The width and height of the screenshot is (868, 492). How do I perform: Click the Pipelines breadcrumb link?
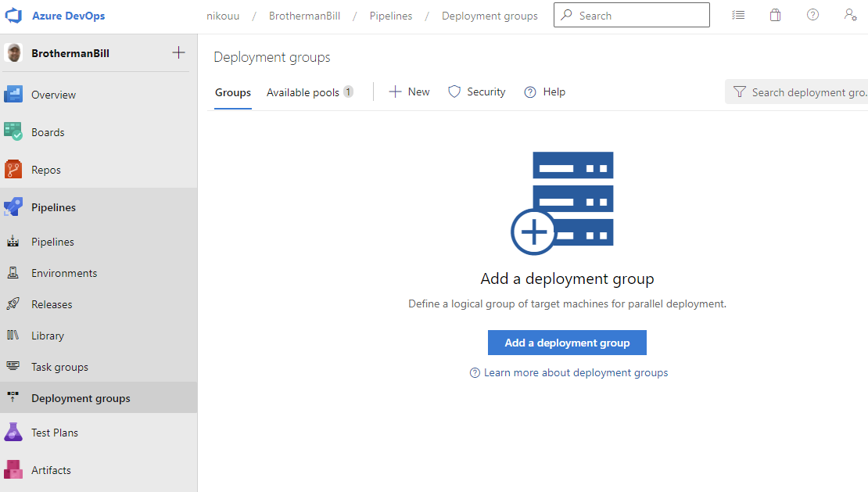coord(391,16)
